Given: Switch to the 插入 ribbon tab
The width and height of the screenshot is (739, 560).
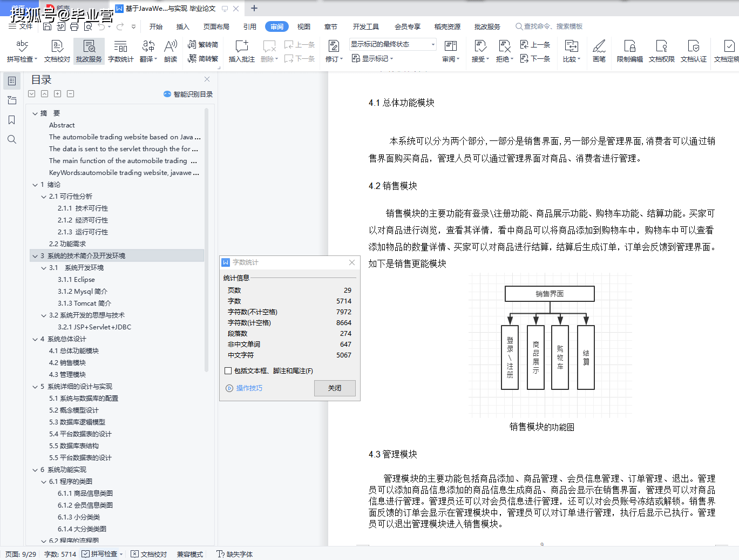Looking at the screenshot, I should point(182,26).
